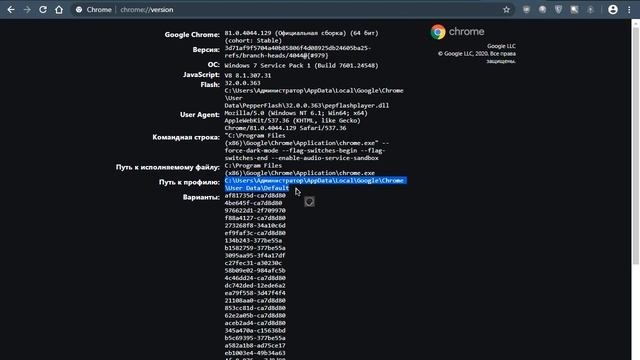640x360 pixels.
Task: Click the forward navigation arrow
Action: point(27,9)
